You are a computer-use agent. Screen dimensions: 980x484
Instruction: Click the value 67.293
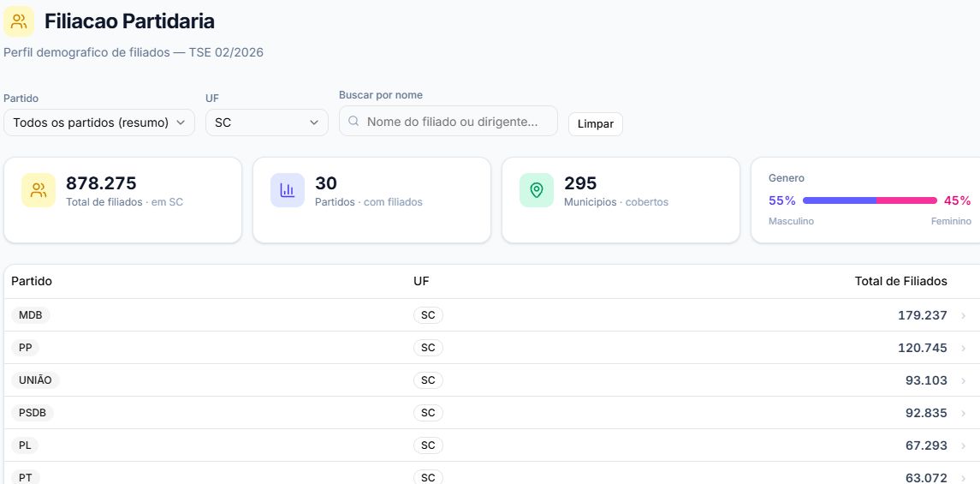pyautogui.click(x=926, y=445)
